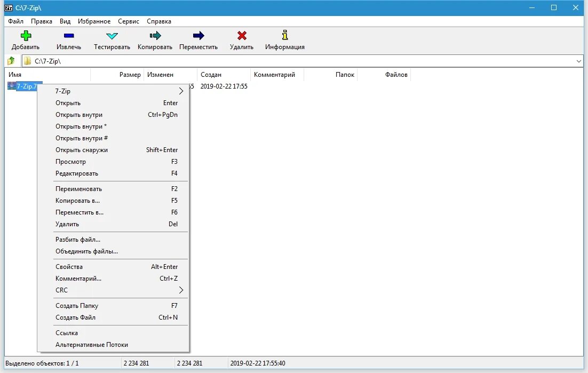Select Разбить файл... entry
The image size is (588, 373).
[113, 240]
